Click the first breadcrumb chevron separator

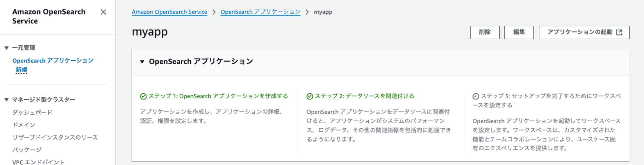(214, 12)
